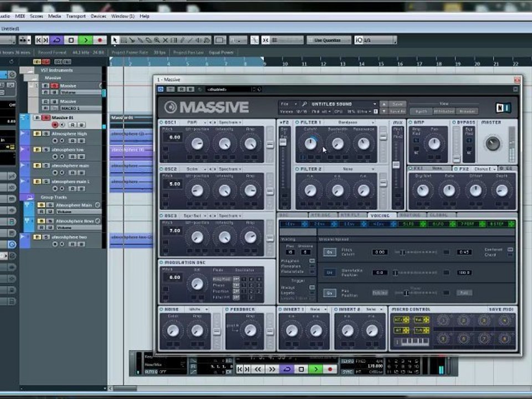Switch to the Routing tab in Massive
Viewport: 532px width, 399px height.
[x=410, y=215]
